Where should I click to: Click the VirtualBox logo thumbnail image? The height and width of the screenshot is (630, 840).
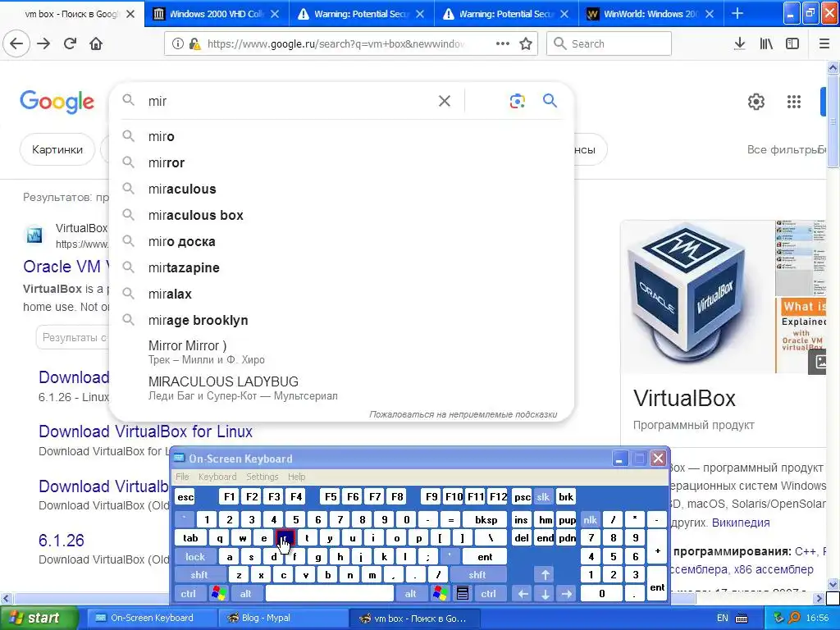[698, 297]
